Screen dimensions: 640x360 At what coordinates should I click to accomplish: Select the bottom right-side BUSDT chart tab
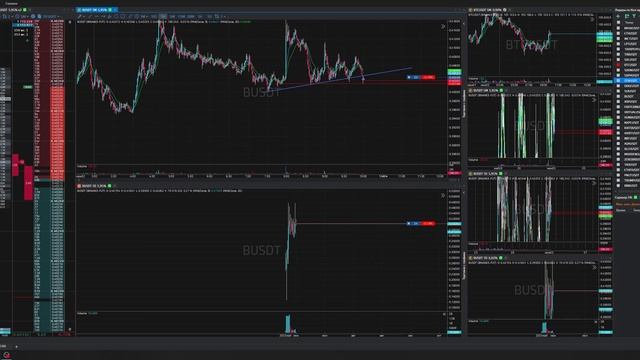pyautogui.click(x=486, y=258)
